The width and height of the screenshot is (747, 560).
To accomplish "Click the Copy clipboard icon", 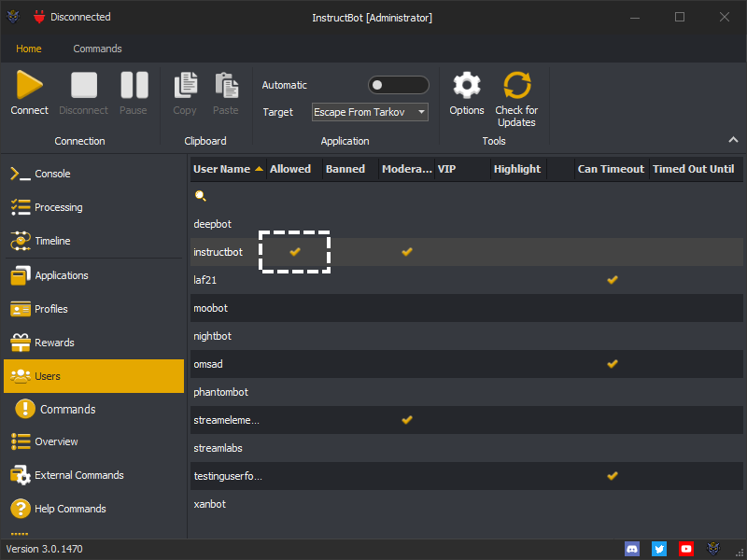I will click(x=185, y=85).
